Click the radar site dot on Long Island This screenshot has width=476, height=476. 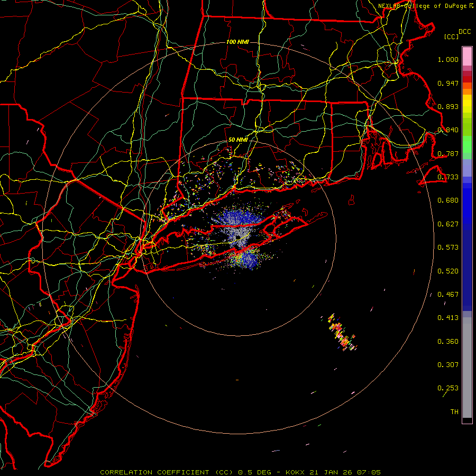237,237
